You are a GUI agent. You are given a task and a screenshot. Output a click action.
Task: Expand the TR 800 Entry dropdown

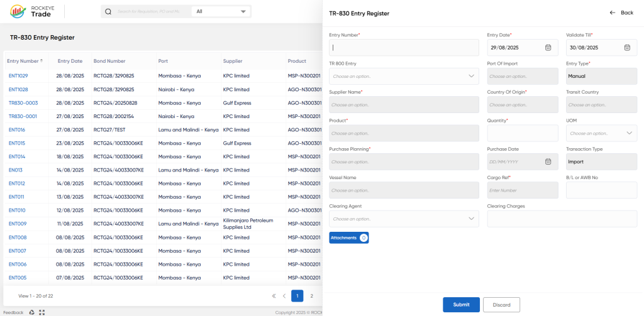[x=404, y=77]
